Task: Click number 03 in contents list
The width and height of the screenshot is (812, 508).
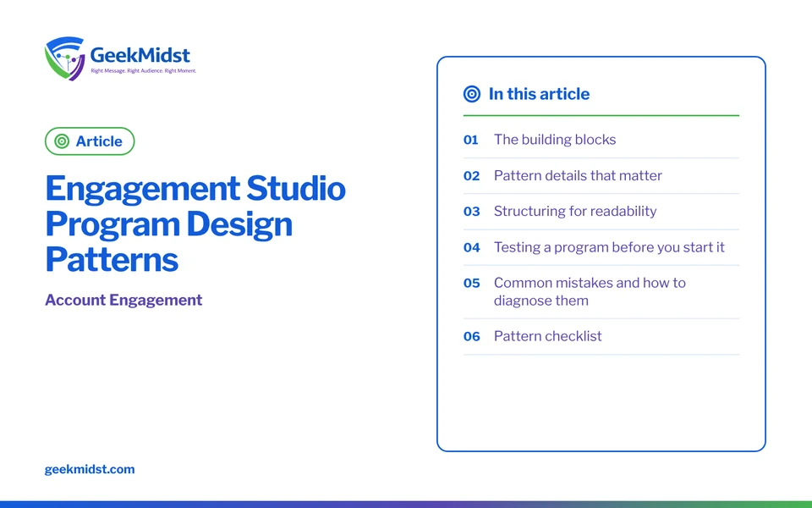Action: click(x=472, y=212)
